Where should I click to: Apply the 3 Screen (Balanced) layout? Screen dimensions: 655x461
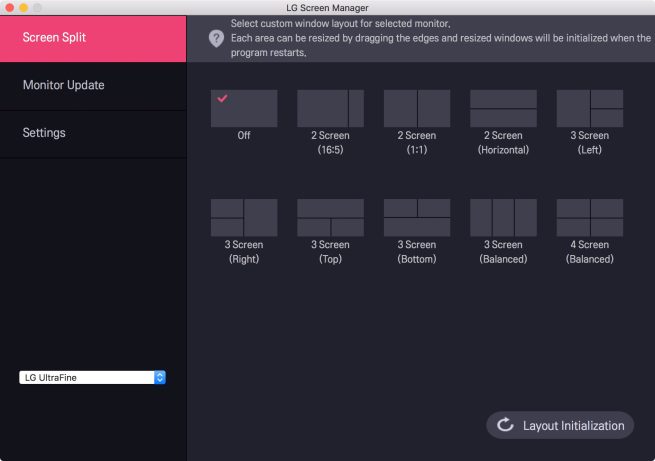coord(503,217)
